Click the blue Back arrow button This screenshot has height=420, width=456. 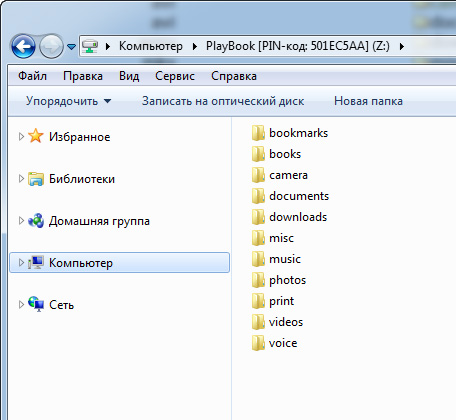23,46
